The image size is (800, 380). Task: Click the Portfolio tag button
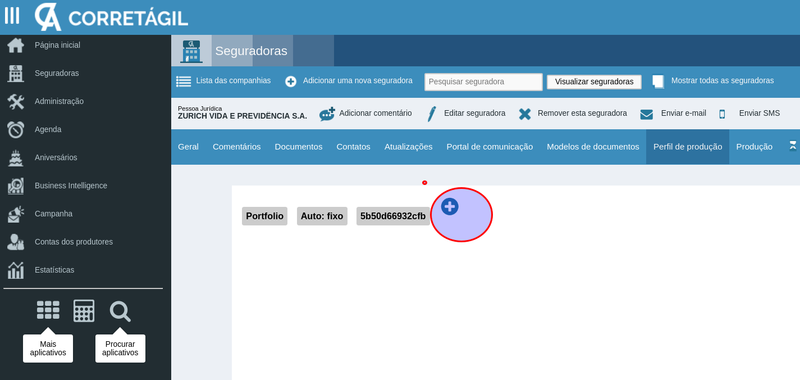265,216
